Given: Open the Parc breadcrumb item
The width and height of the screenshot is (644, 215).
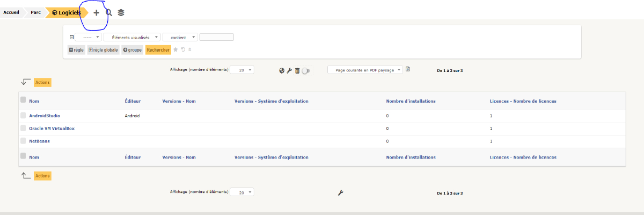Looking at the screenshot, I should [x=36, y=12].
